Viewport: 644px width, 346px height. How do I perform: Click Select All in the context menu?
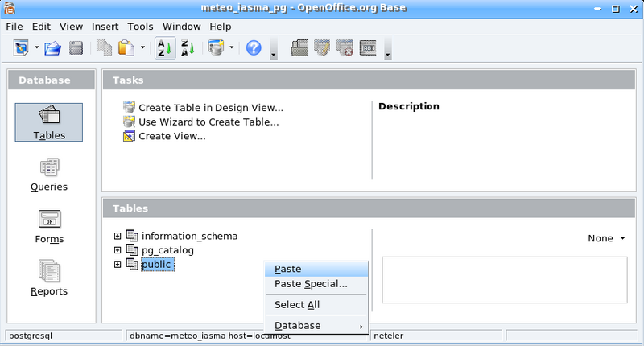click(297, 305)
